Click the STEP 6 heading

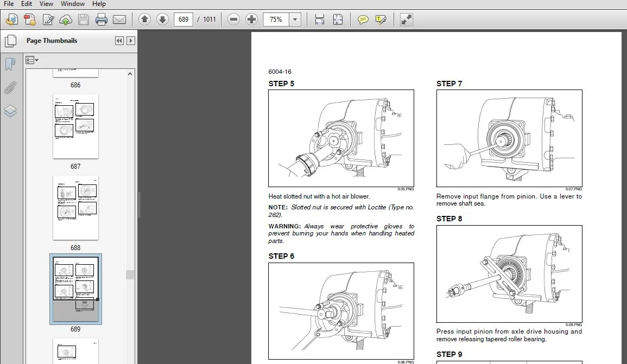281,256
